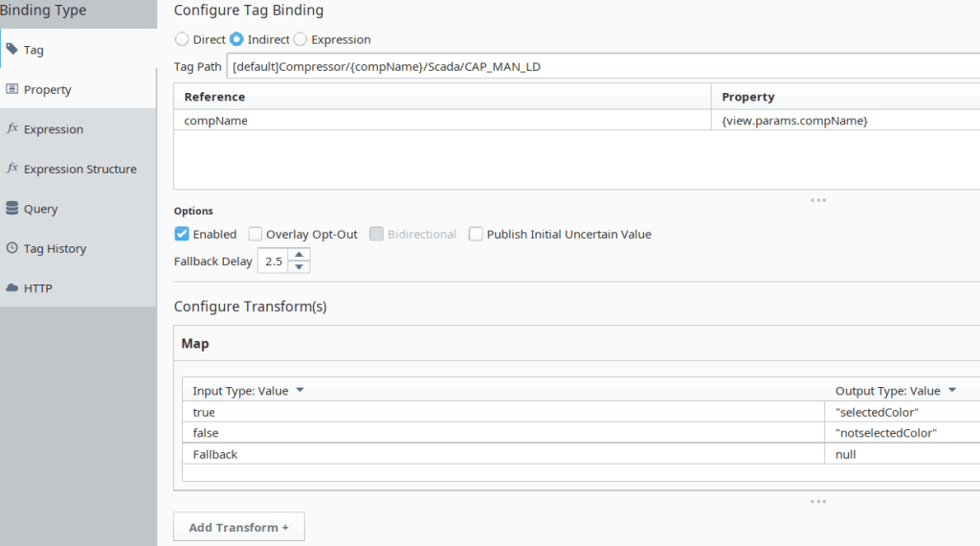Decrease the Fallback Delay with down arrow
The height and width of the screenshot is (546, 980).
click(300, 267)
